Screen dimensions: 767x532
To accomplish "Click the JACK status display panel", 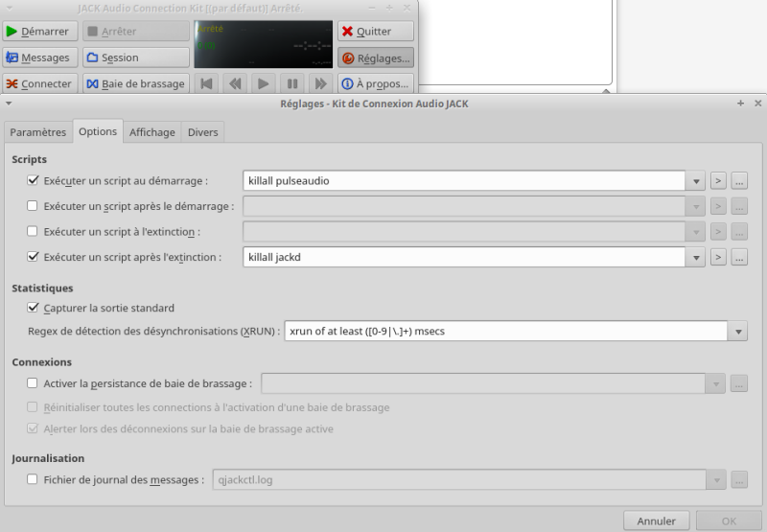I will [x=263, y=44].
